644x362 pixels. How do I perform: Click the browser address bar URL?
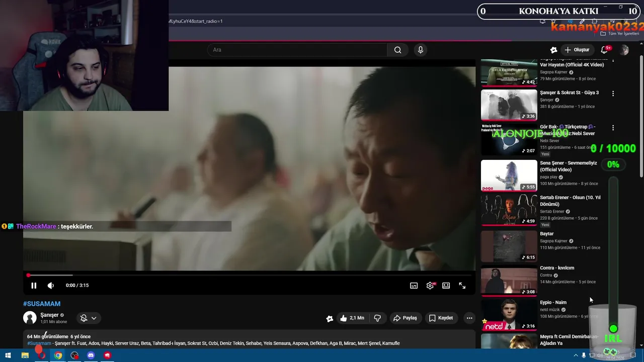(195, 21)
